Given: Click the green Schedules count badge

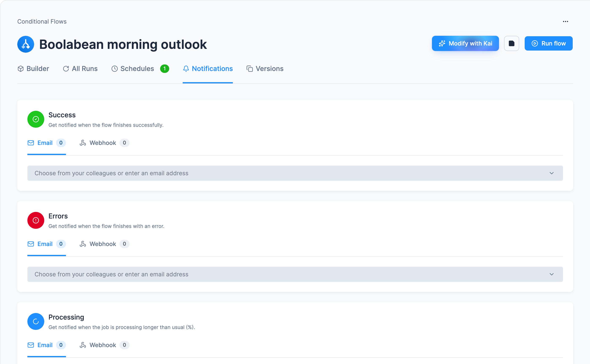Looking at the screenshot, I should (165, 69).
